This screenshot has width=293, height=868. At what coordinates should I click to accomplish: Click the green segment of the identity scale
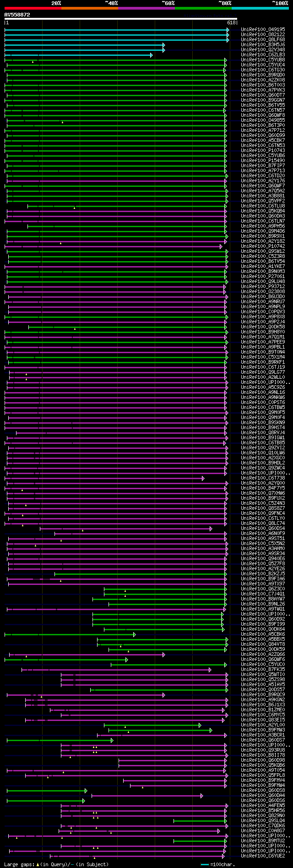tap(203, 8)
